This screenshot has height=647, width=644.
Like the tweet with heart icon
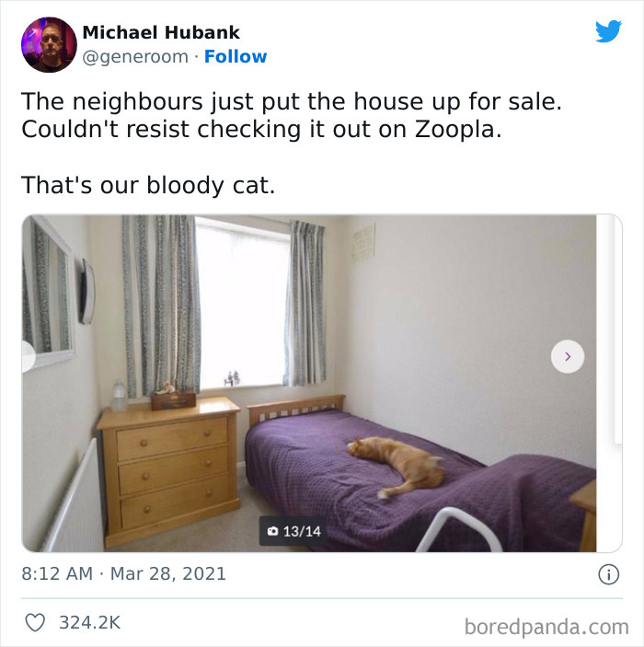pos(35,622)
